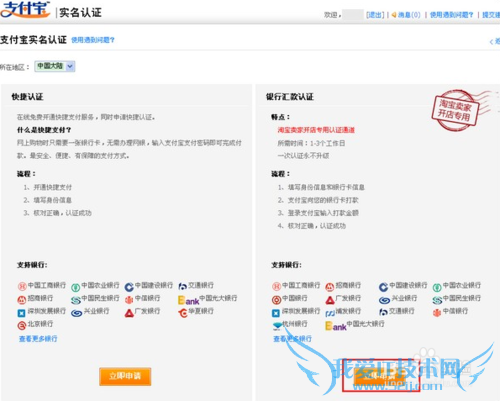Click the 支付宝实名认证 page title
The image size is (500, 401).
tap(33, 40)
